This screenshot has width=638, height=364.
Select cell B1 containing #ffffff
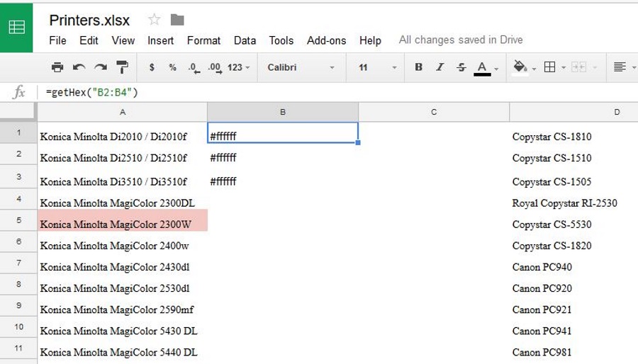click(x=283, y=133)
